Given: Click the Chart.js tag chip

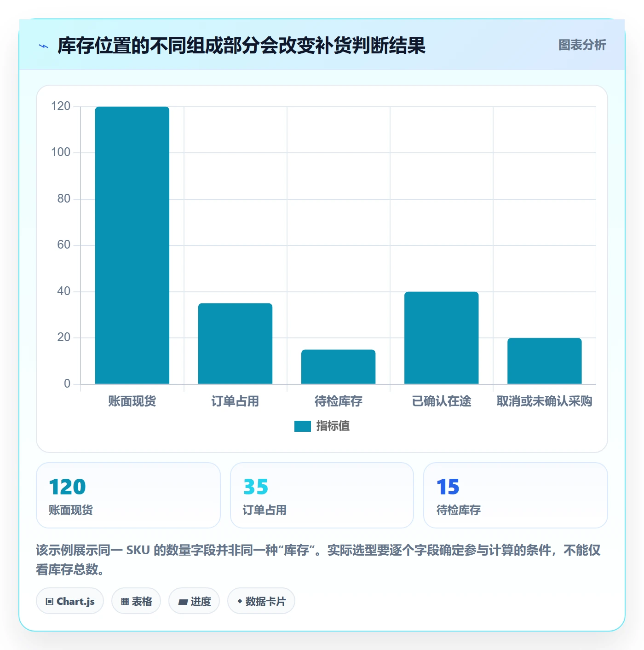Looking at the screenshot, I should coord(70,601).
